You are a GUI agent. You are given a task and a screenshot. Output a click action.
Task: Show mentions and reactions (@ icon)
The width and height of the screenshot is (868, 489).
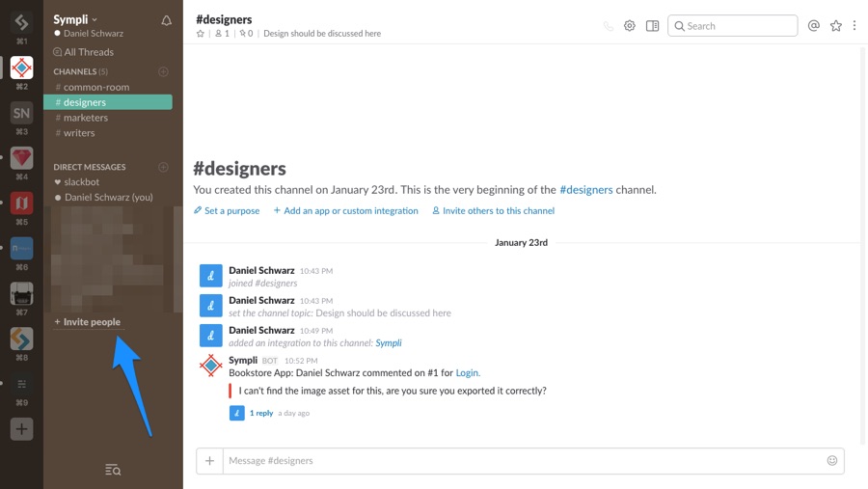(814, 26)
